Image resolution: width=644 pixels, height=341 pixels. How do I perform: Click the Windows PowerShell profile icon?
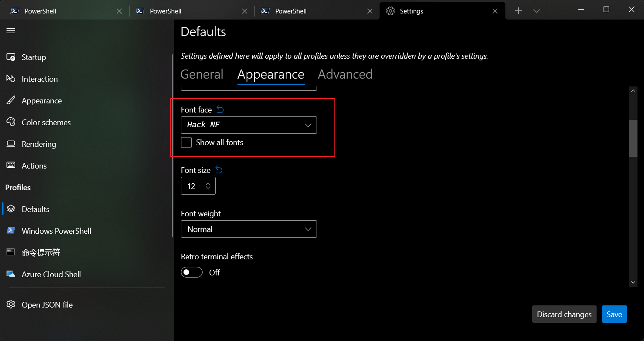pyautogui.click(x=11, y=231)
